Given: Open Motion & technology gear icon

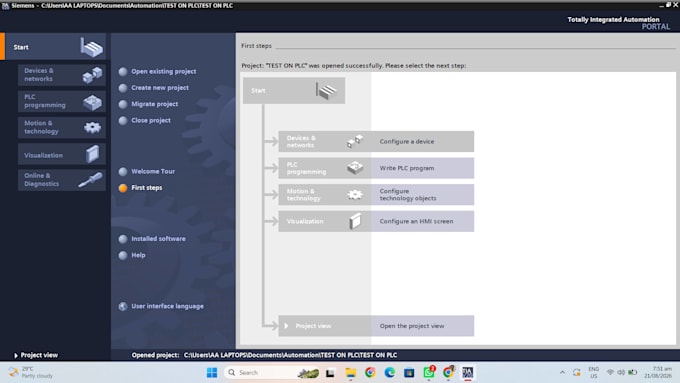Looking at the screenshot, I should (92, 128).
